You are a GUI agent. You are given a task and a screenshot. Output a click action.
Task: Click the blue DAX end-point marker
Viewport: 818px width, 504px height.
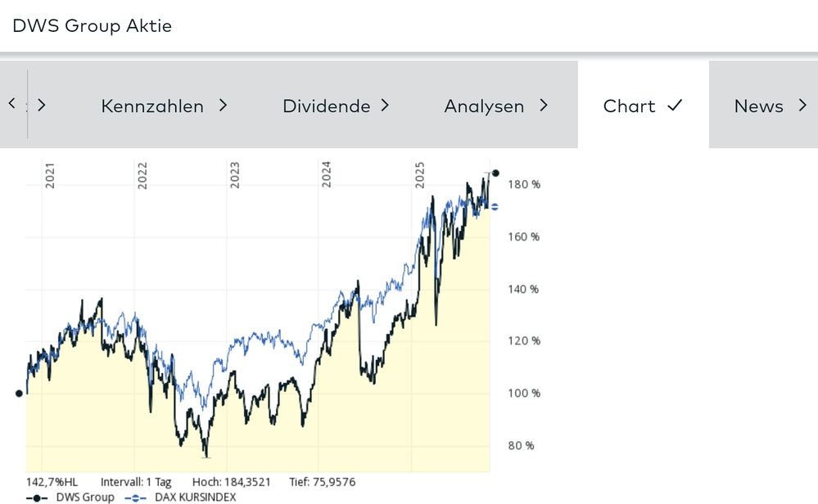point(495,207)
